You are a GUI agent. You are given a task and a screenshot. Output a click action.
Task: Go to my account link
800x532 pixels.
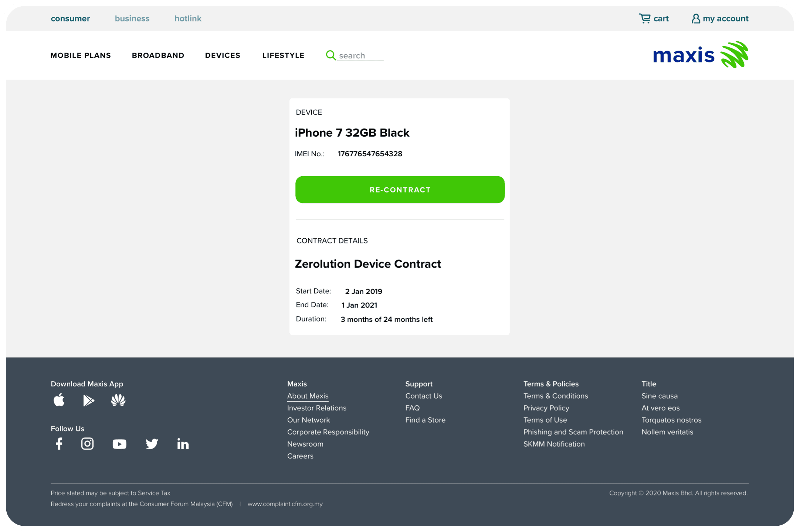pyautogui.click(x=726, y=18)
